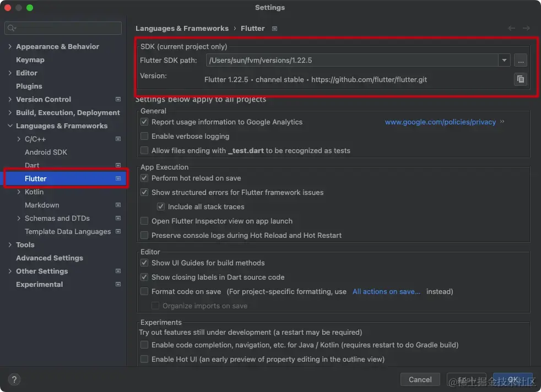Click Languages & Frameworks breadcrumb

(x=182, y=28)
